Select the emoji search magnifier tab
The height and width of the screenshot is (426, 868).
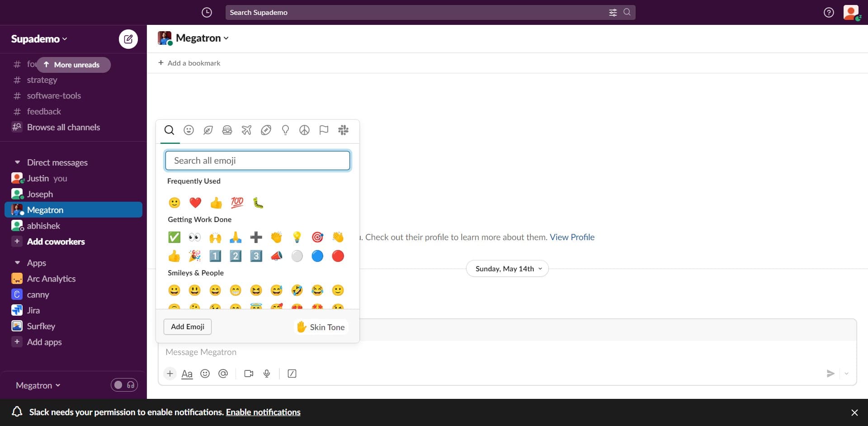[x=169, y=130]
